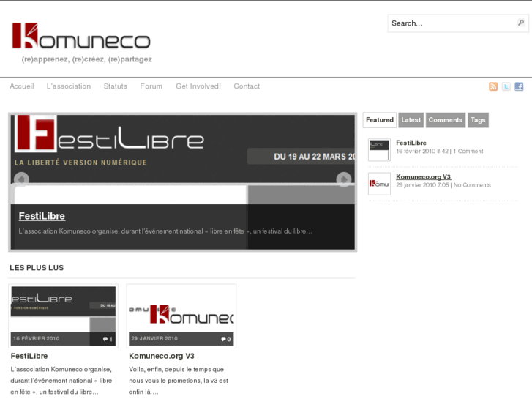This screenshot has height=399, width=532.
Task: Open Komuneco.org V3 sidebar link
Action: click(423, 176)
